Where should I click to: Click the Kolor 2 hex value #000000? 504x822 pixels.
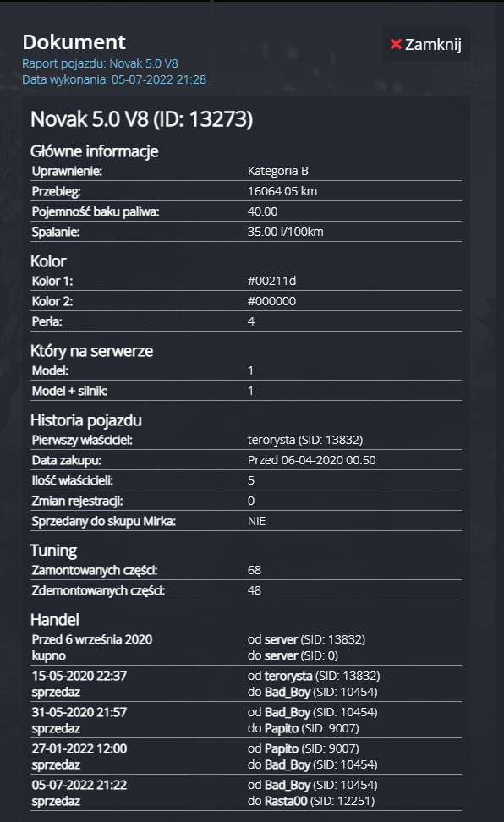(x=271, y=301)
